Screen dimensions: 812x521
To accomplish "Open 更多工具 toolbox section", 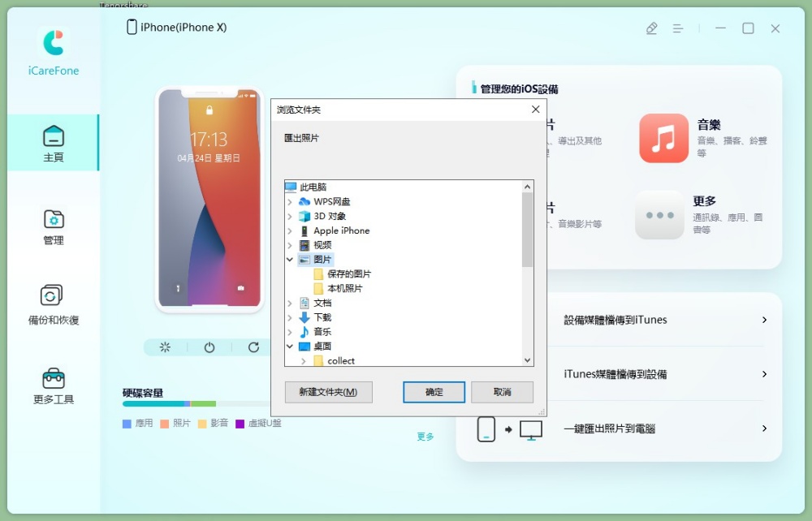I will coord(54,385).
